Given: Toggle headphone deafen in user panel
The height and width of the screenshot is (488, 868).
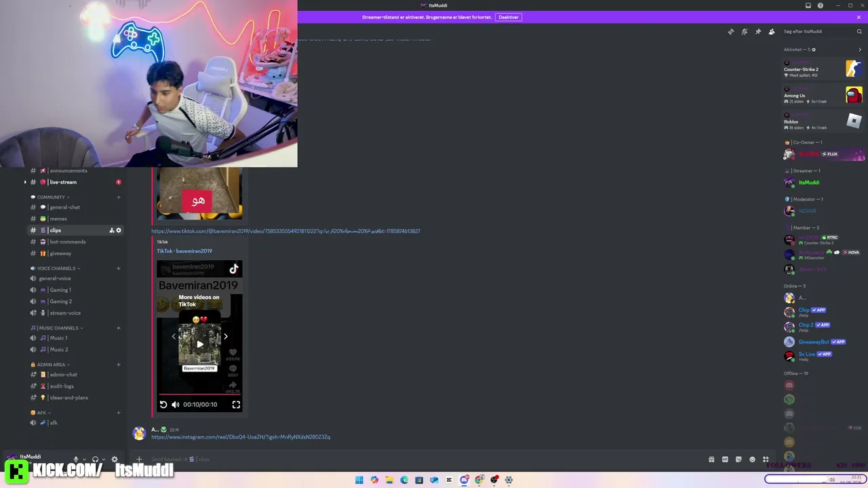Looking at the screenshot, I should tap(95, 460).
